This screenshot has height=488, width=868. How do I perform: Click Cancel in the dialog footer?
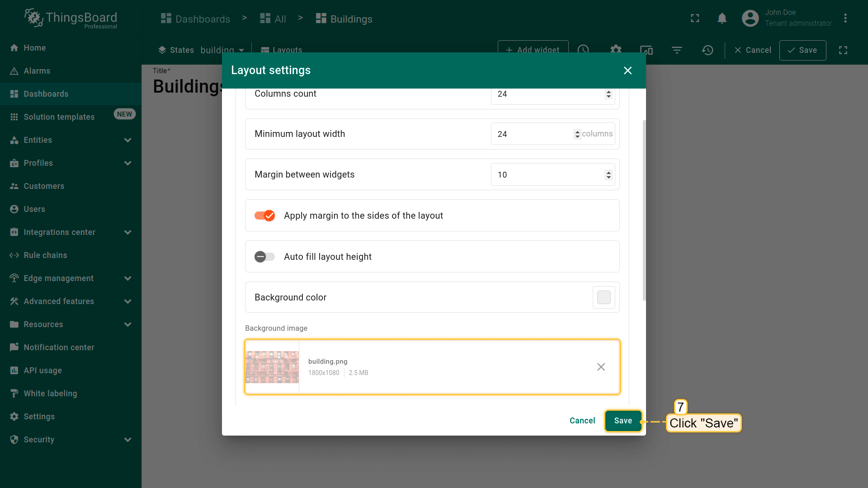tap(582, 421)
